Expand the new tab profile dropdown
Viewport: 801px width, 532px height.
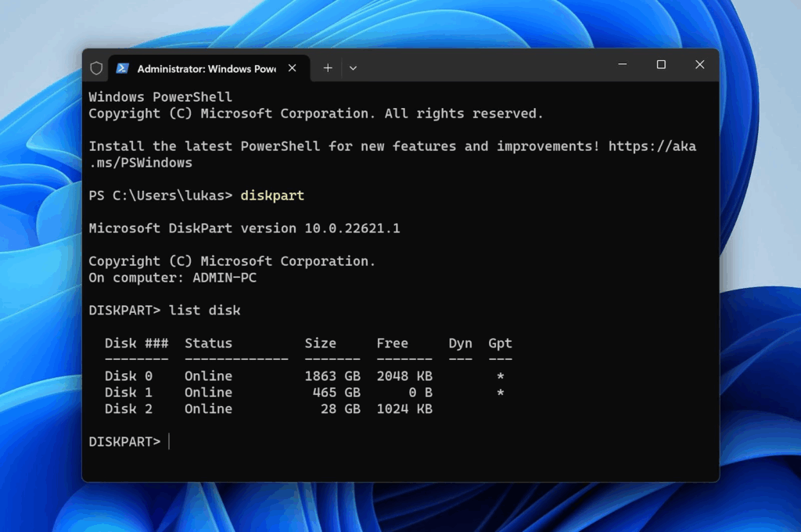[353, 68]
